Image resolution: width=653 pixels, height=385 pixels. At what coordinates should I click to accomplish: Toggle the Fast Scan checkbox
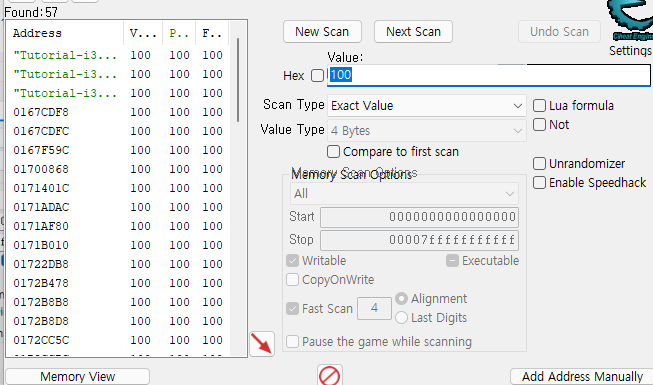[292, 309]
